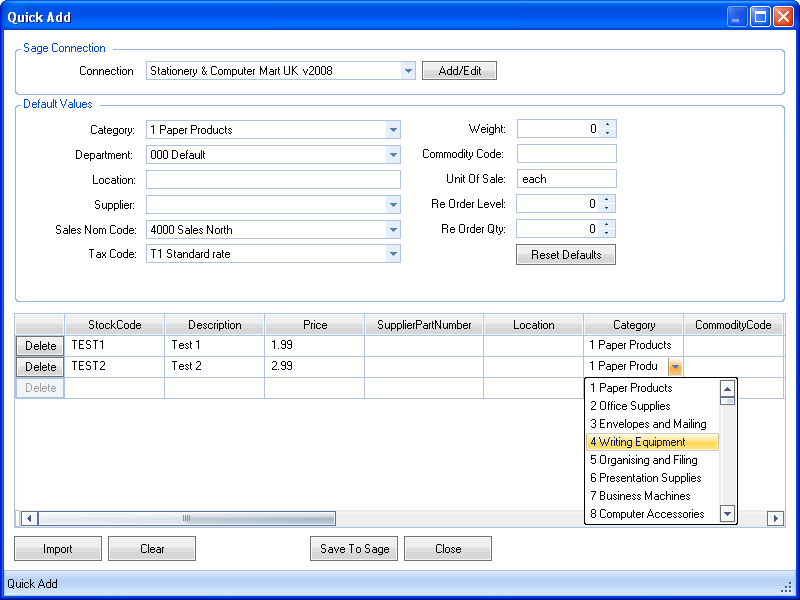
Task: Choose '1 Paper Products' from the open list
Action: (x=653, y=388)
